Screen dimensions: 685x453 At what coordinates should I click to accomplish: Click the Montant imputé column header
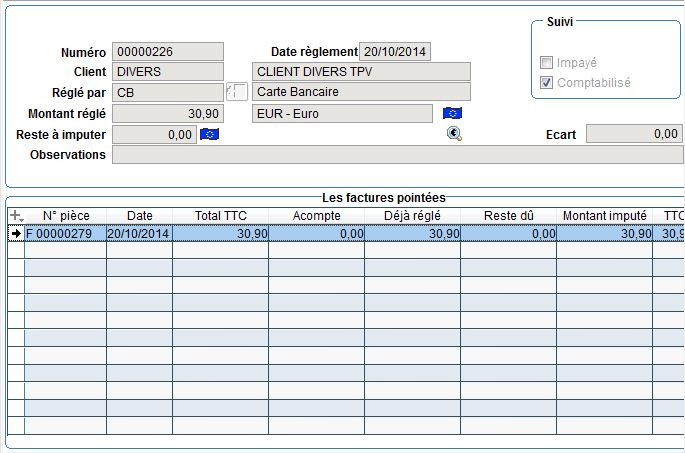pos(604,216)
